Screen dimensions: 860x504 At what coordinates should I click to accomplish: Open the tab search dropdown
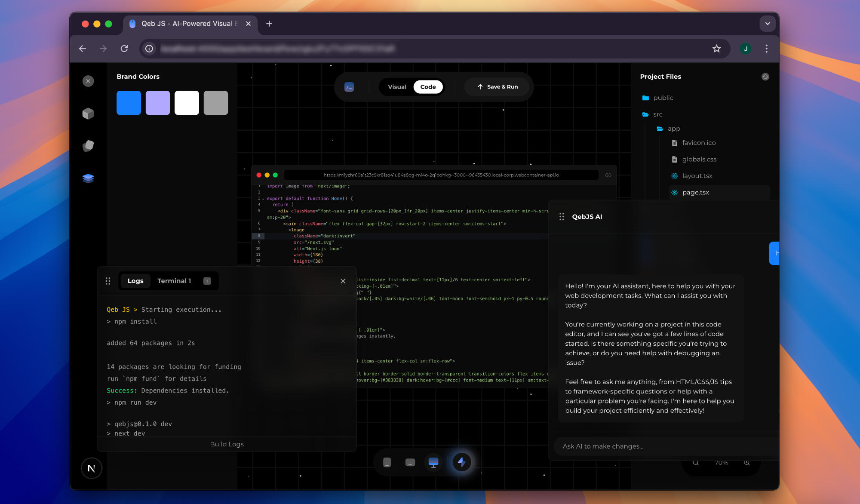click(x=768, y=24)
